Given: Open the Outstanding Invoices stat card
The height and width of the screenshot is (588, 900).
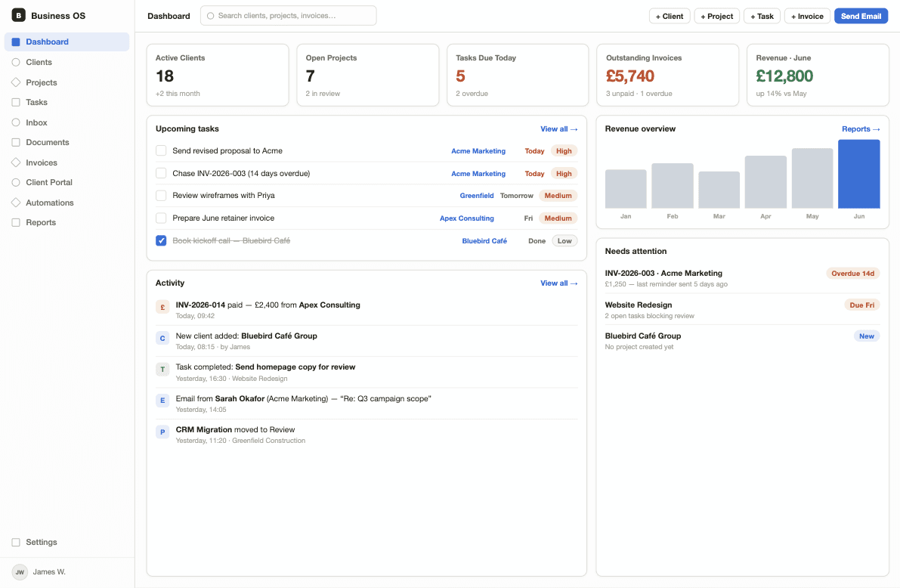Looking at the screenshot, I should click(667, 76).
